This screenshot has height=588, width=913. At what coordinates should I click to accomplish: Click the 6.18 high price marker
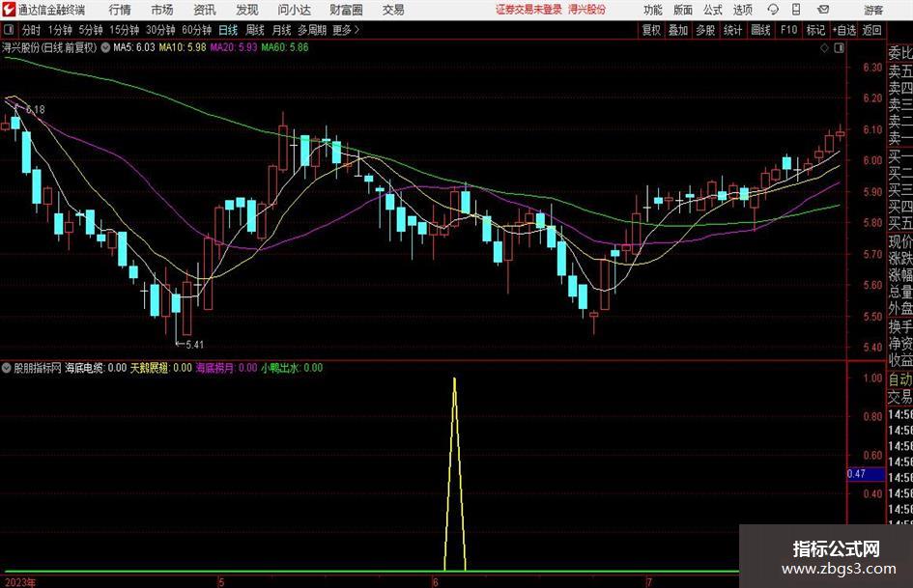(35, 109)
